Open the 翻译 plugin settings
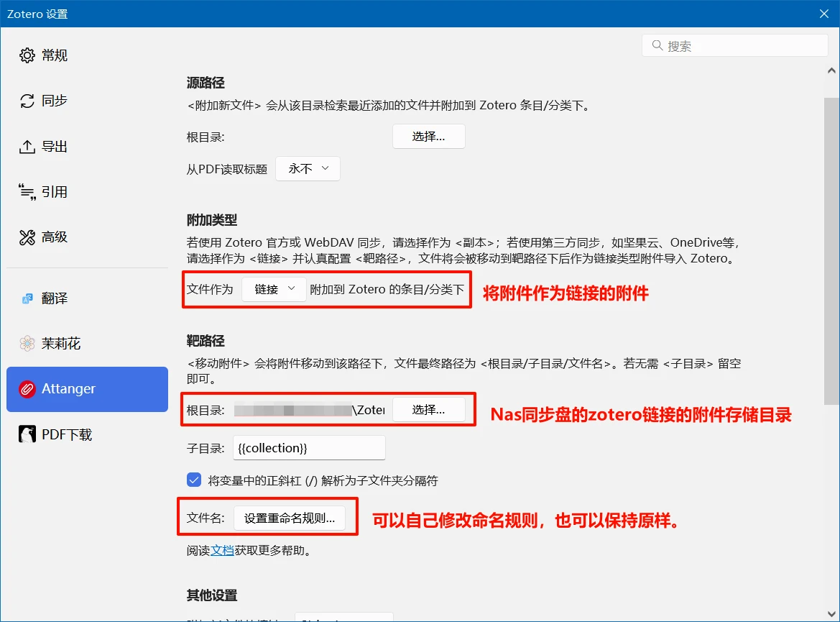The image size is (840, 622). pyautogui.click(x=88, y=298)
